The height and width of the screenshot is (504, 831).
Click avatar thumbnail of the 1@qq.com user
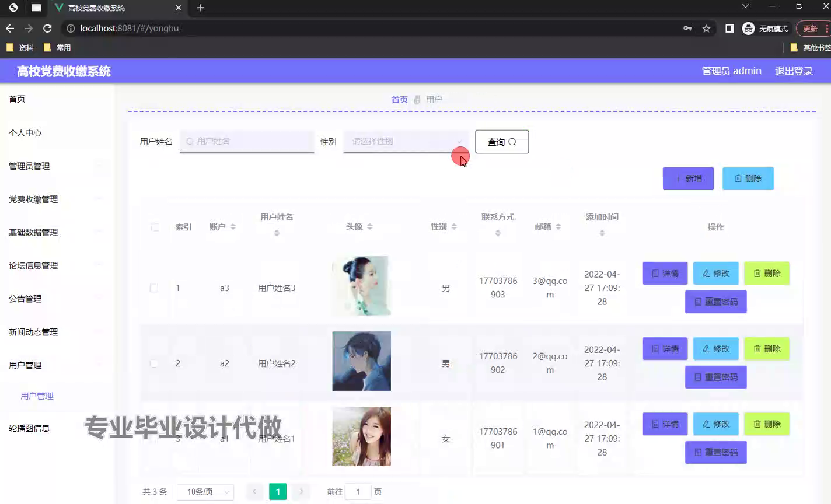[361, 436]
